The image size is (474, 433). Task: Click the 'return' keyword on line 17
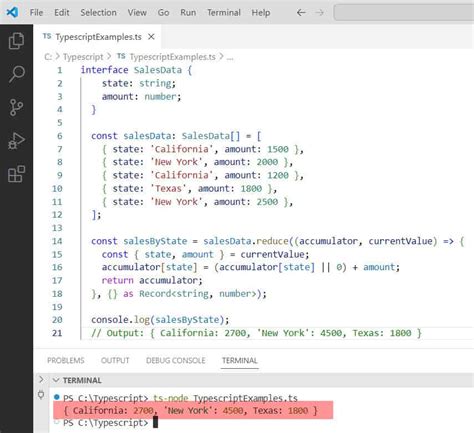pyautogui.click(x=118, y=281)
